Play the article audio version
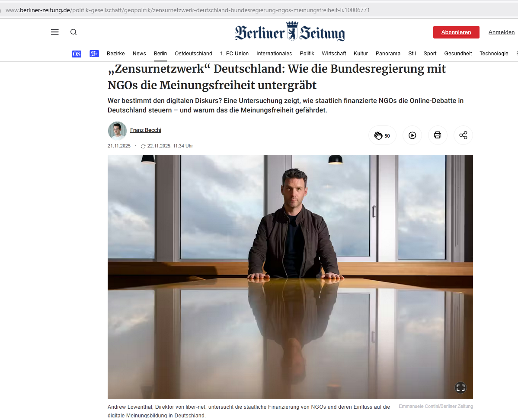Viewport: 518px width, 420px height. tap(412, 135)
